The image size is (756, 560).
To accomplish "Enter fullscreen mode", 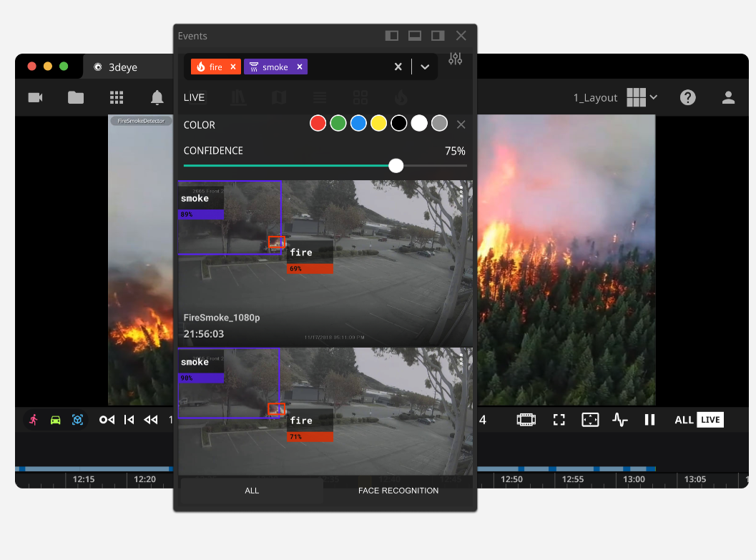I will tap(559, 420).
